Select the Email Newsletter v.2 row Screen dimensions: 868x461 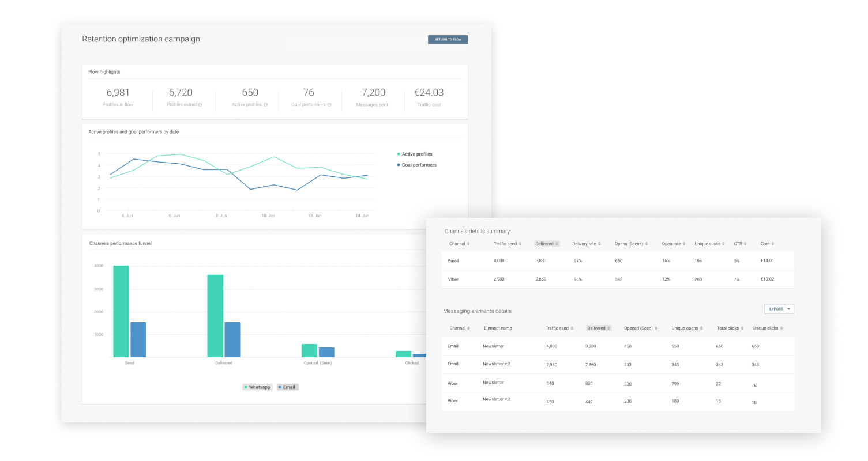pos(617,365)
